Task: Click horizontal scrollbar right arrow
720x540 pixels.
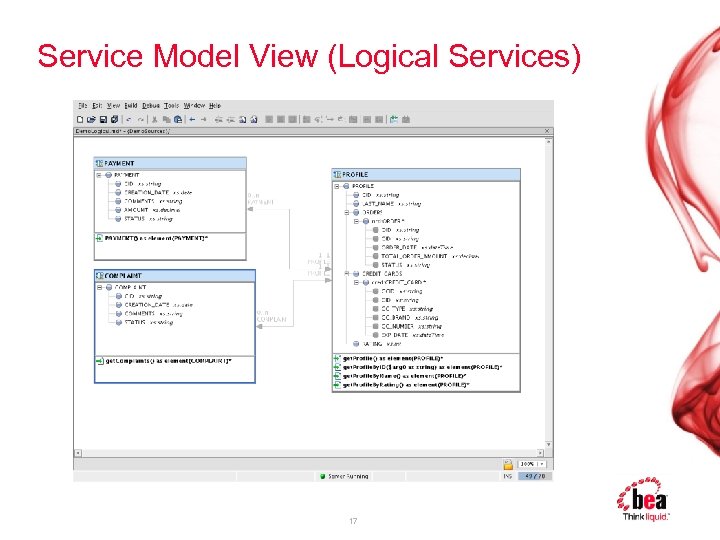Action: pos(540,453)
